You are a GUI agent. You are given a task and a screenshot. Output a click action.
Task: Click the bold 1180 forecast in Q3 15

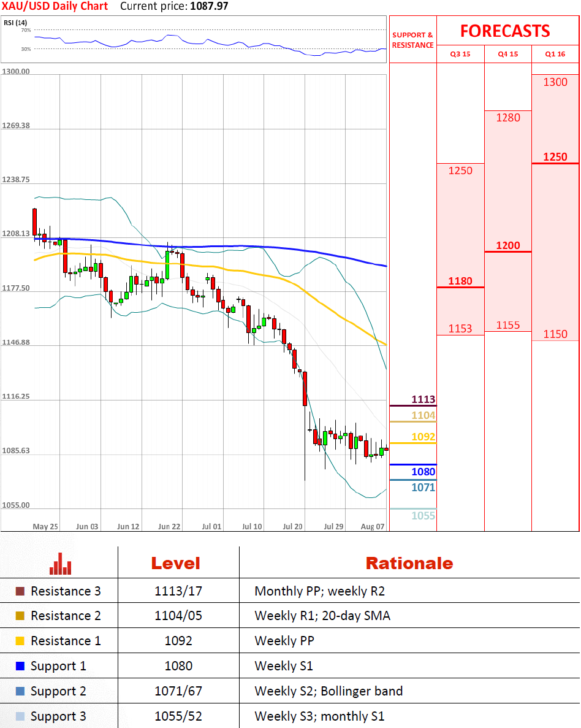(460, 281)
